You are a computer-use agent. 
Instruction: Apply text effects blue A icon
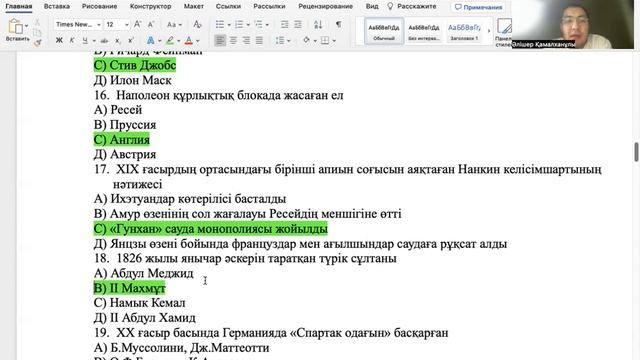pos(150,40)
